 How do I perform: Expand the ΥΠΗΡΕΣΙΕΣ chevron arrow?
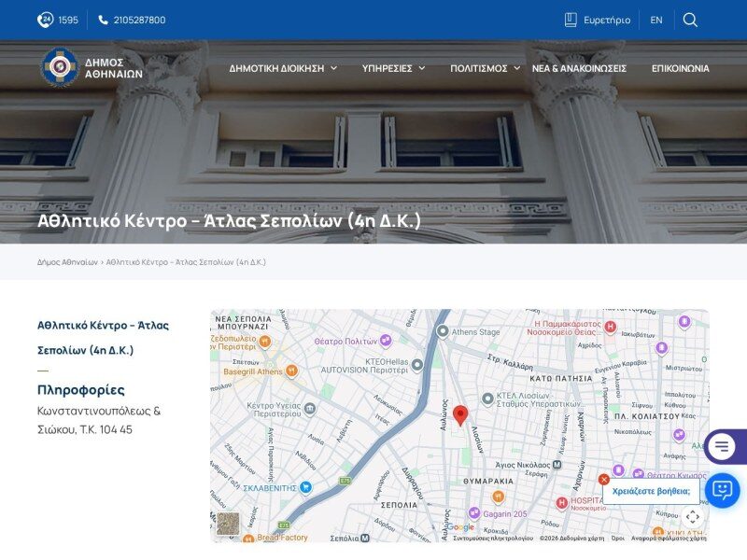click(x=422, y=68)
